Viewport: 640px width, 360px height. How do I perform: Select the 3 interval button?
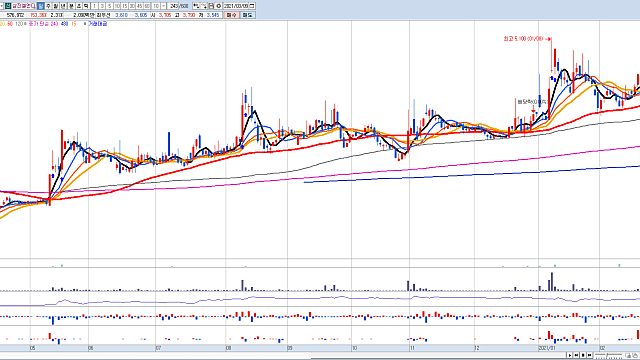[102, 6]
